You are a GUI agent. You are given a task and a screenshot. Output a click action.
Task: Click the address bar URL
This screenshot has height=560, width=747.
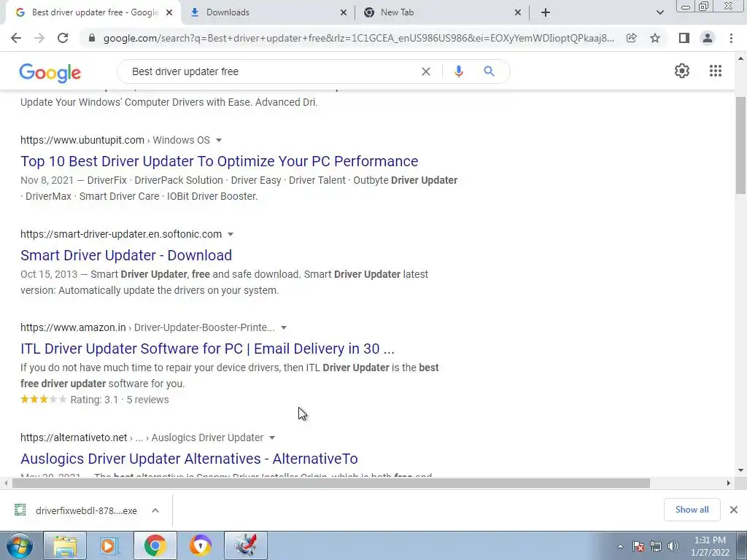click(358, 38)
